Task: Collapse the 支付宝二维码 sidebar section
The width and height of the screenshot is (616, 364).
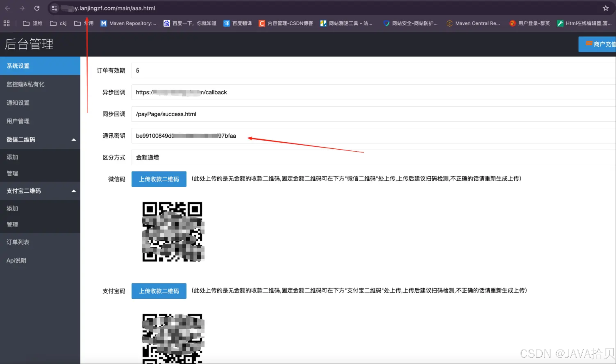Action: pos(40,191)
